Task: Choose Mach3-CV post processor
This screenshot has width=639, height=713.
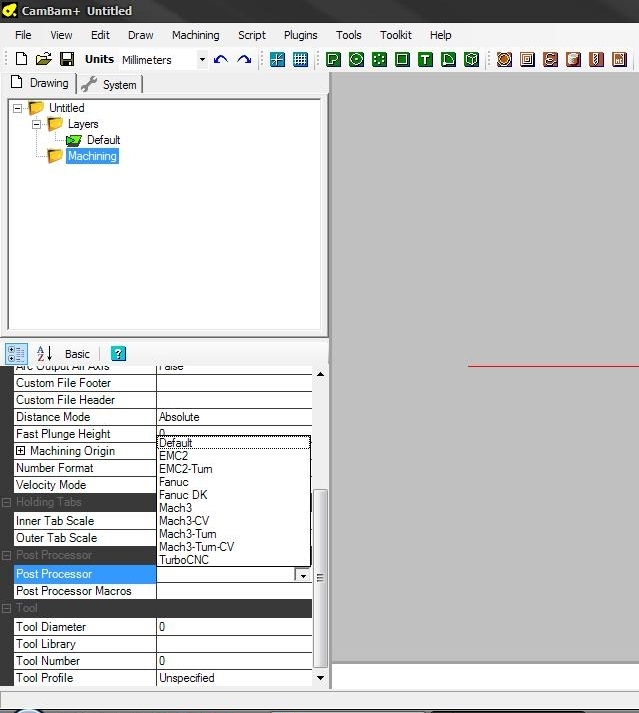Action: coord(234,521)
